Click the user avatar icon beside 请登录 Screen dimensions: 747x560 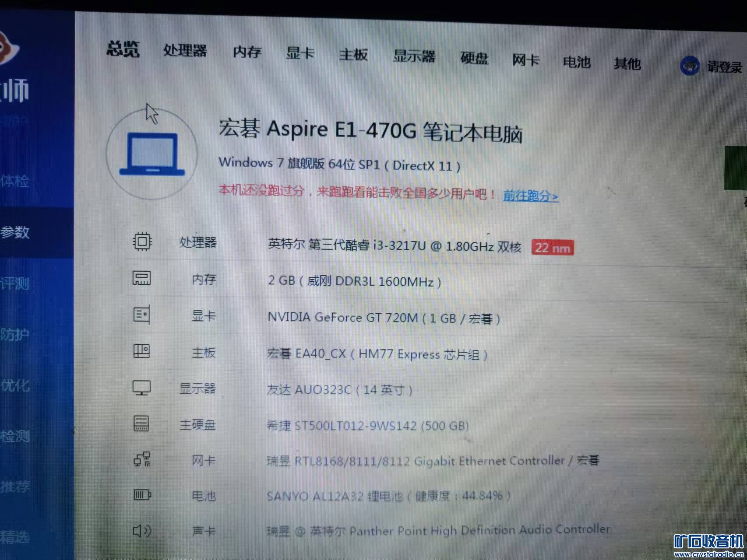pos(690,66)
